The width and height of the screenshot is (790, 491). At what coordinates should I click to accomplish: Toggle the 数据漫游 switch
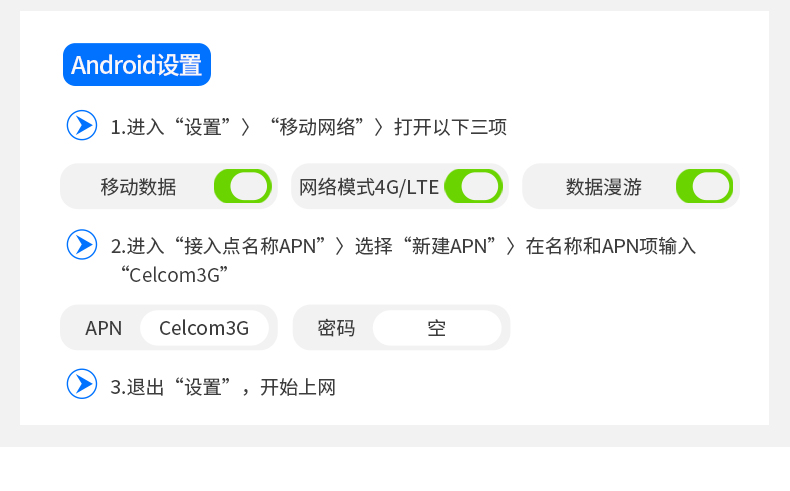pyautogui.click(x=704, y=186)
